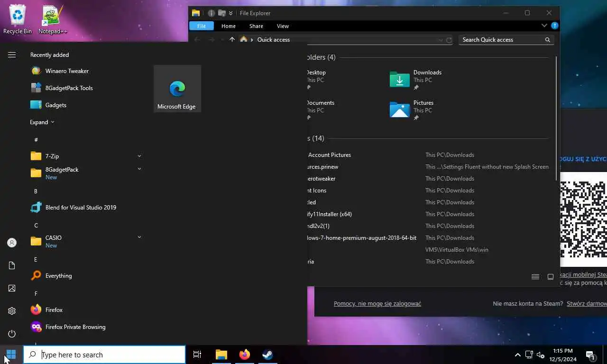This screenshot has width=607, height=364.
Task: Open Documents from Start menu sidebar
Action: pyautogui.click(x=12, y=265)
